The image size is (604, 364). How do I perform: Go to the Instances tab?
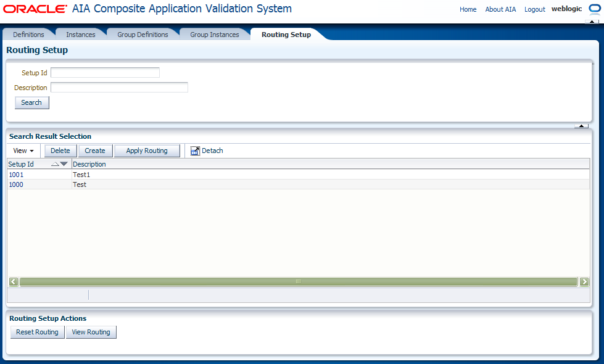pos(80,35)
